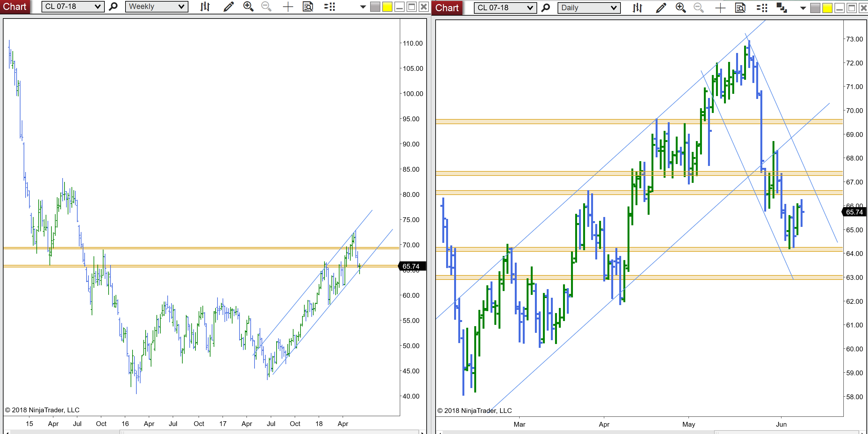Open the CL 07-18 instrument dropdown in Weekly chart
Image resolution: width=868 pixels, height=434 pixels.
click(x=73, y=6)
